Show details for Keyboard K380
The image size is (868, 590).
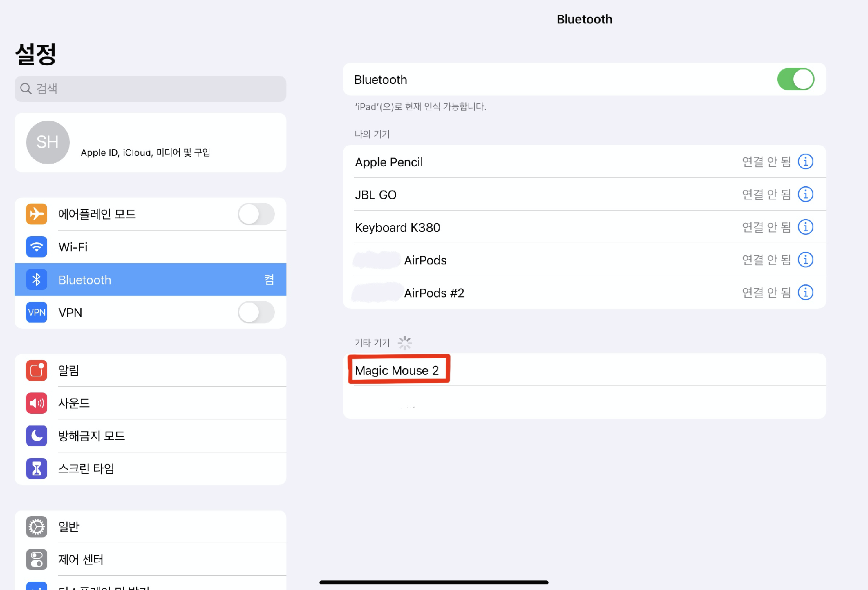[x=806, y=227]
